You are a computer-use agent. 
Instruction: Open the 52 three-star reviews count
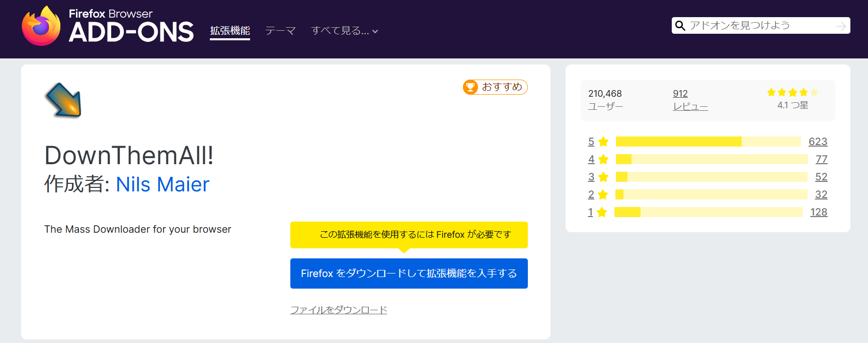(x=821, y=177)
